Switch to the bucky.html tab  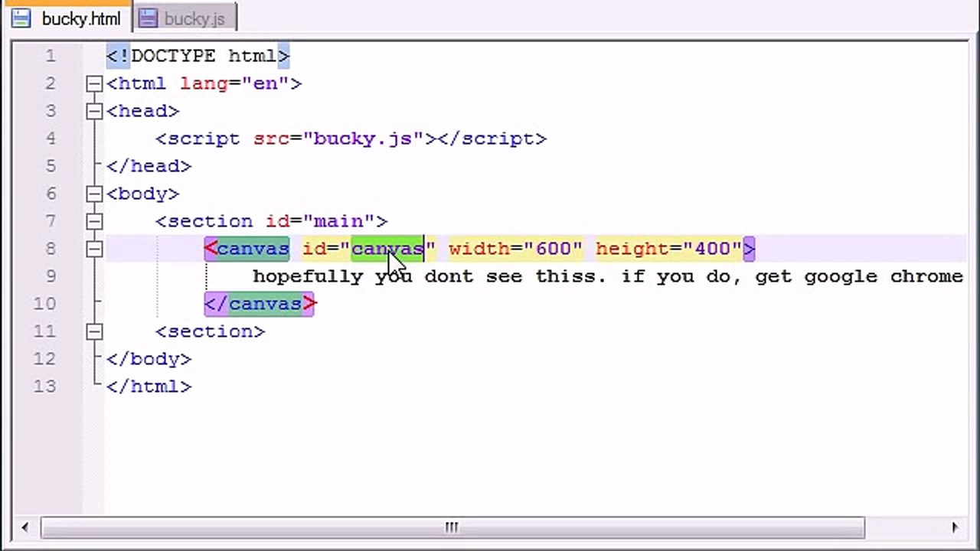[x=66, y=18]
